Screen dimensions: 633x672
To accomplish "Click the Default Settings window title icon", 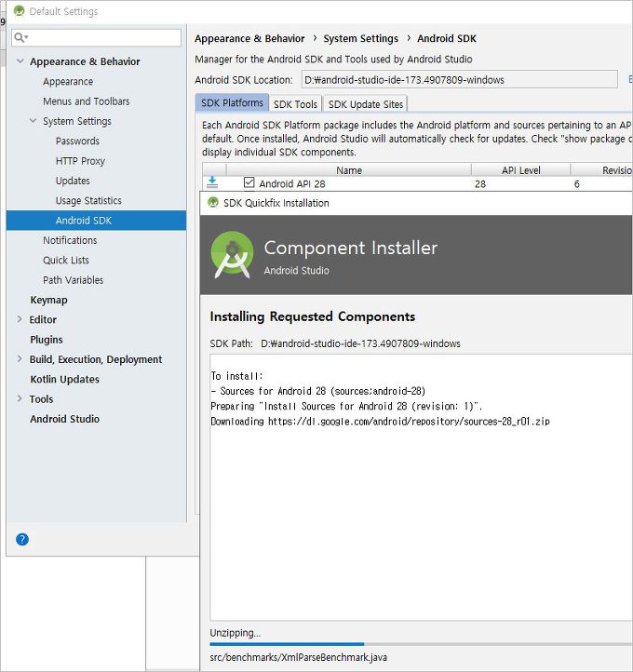I will (18, 11).
